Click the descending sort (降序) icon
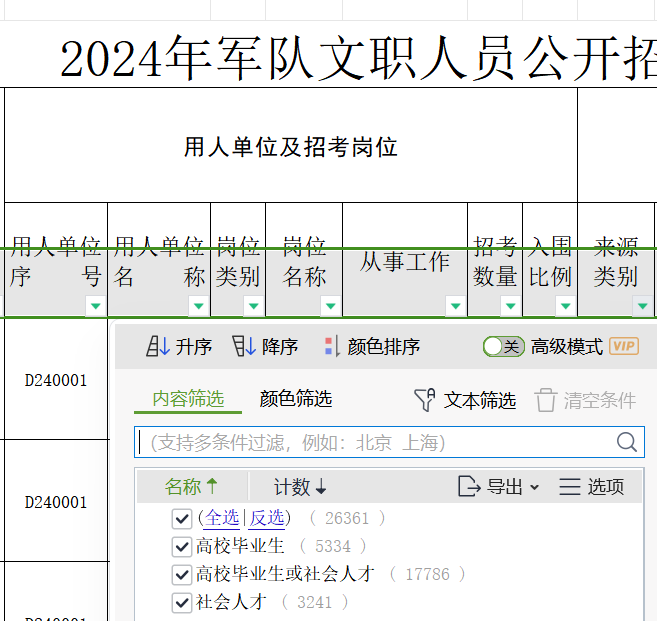 243,347
